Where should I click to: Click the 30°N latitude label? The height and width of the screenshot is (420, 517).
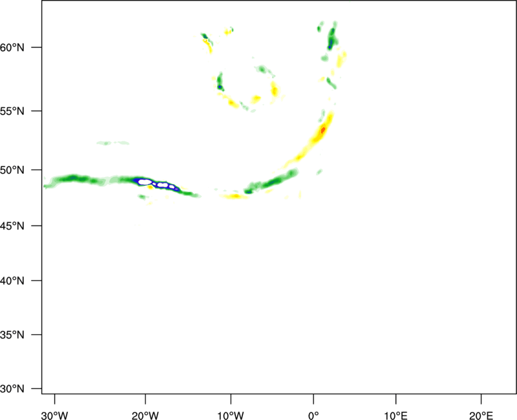point(12,389)
